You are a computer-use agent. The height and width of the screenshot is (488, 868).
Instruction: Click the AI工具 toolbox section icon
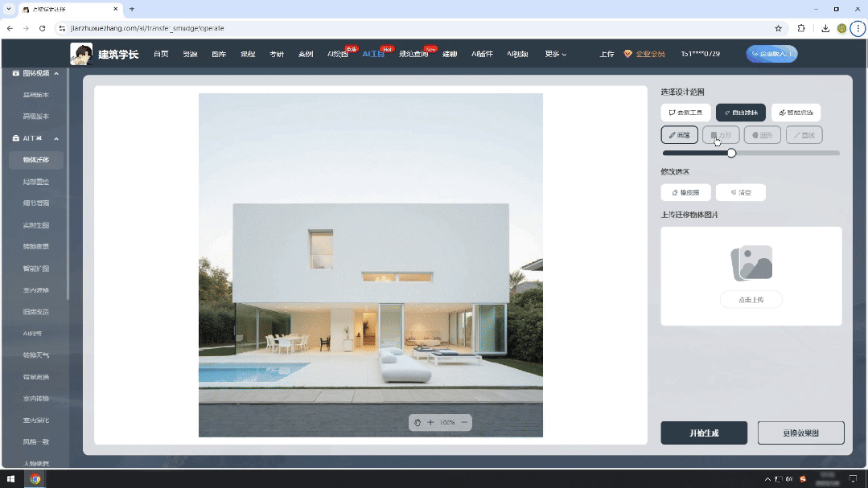[x=15, y=138]
